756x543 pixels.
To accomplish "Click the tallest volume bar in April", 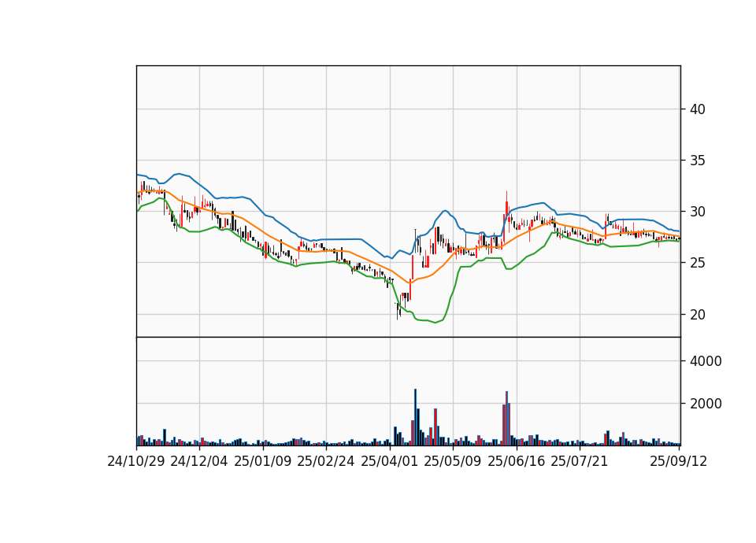I will click(x=416, y=417).
